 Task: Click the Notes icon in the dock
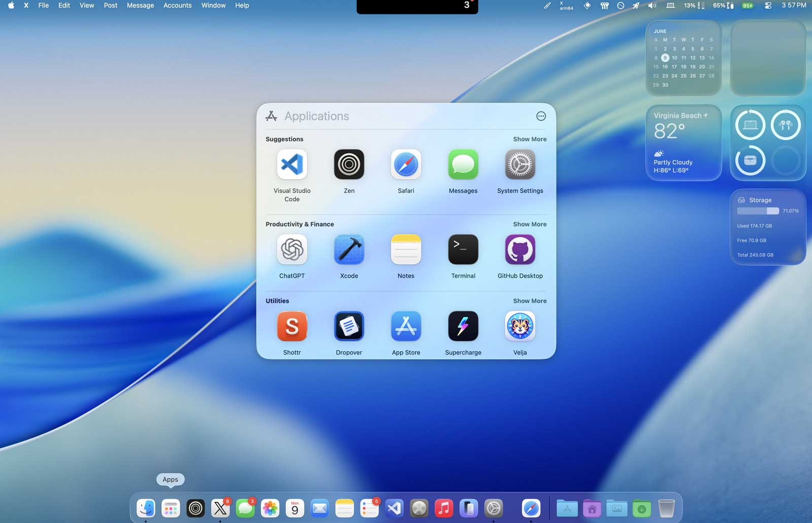pos(345,508)
